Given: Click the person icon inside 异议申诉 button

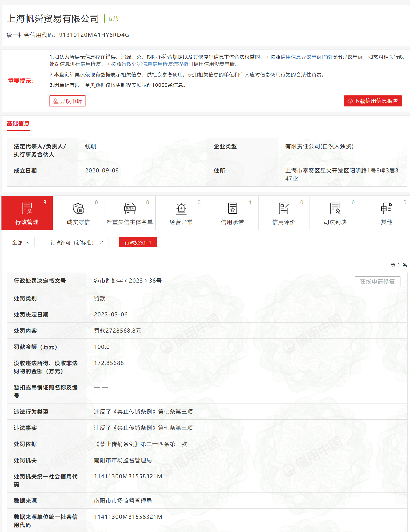Looking at the screenshot, I should click(x=55, y=101).
